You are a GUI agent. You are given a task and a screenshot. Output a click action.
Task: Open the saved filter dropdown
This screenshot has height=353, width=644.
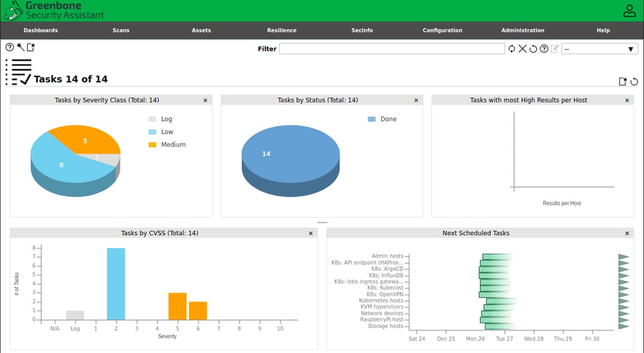click(x=599, y=49)
